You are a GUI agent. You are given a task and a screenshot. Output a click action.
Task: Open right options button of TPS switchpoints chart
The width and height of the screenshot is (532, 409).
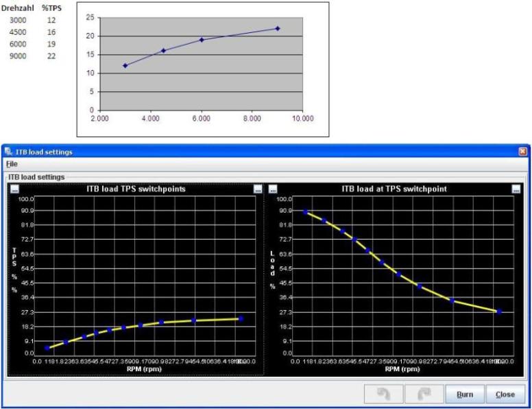point(258,189)
